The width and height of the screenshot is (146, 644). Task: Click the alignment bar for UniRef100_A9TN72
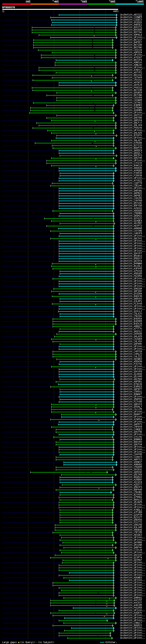click(88, 83)
